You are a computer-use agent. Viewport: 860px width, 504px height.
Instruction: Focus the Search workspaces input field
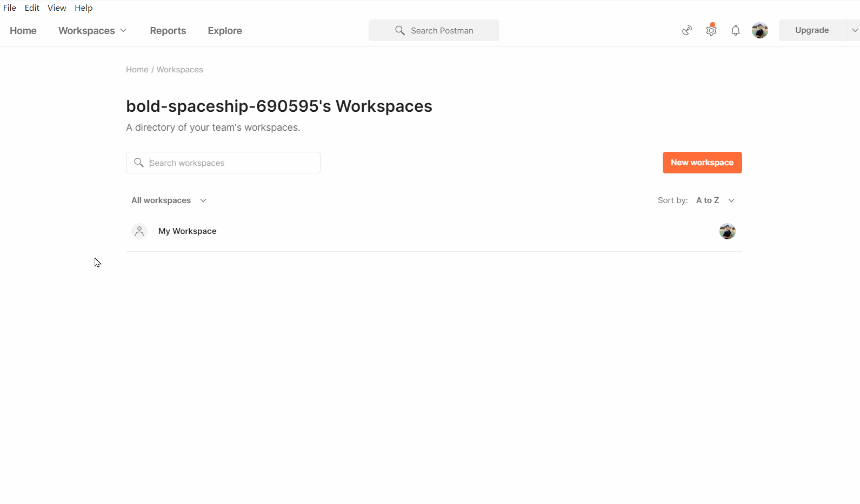click(223, 163)
